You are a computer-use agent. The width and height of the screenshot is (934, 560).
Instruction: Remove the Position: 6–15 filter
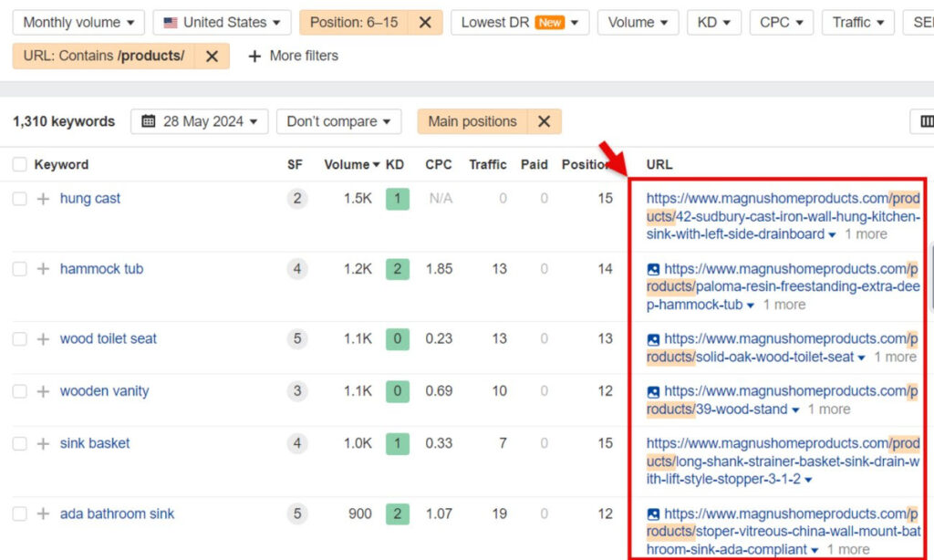click(425, 23)
